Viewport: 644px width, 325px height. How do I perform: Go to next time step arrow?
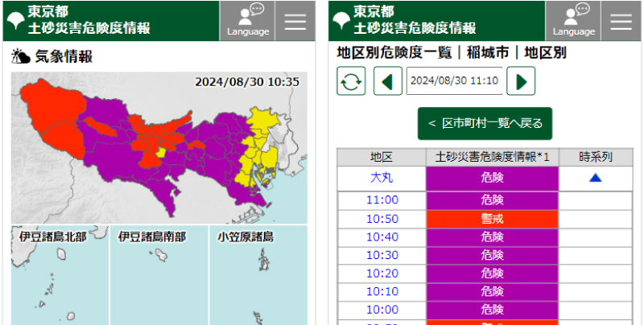tap(521, 80)
